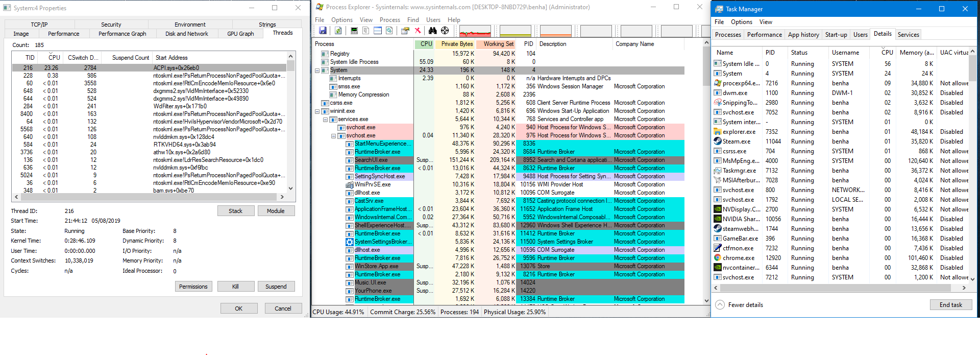980x355 pixels.
Task: Click the procexp64.e... icon in Task Manager
Action: (x=718, y=83)
